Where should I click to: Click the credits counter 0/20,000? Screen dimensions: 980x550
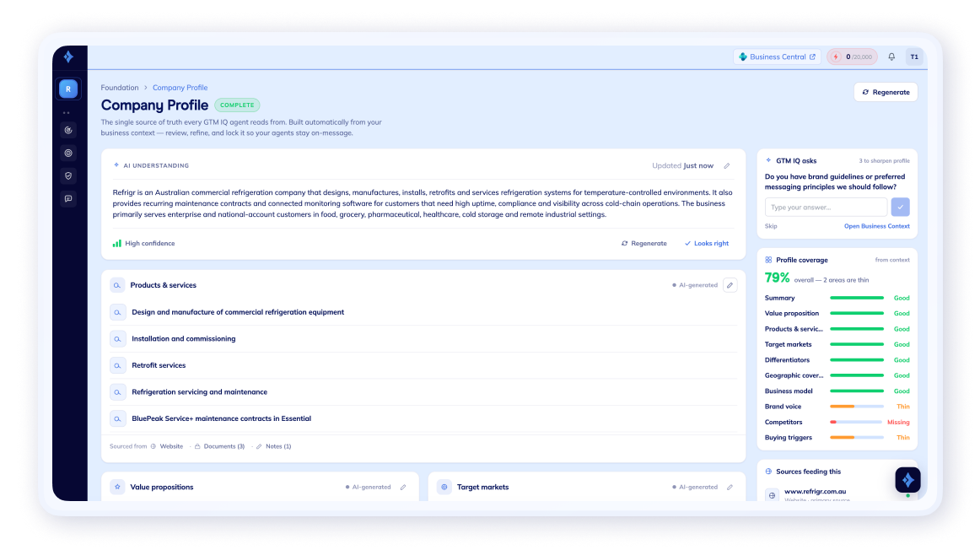[853, 57]
